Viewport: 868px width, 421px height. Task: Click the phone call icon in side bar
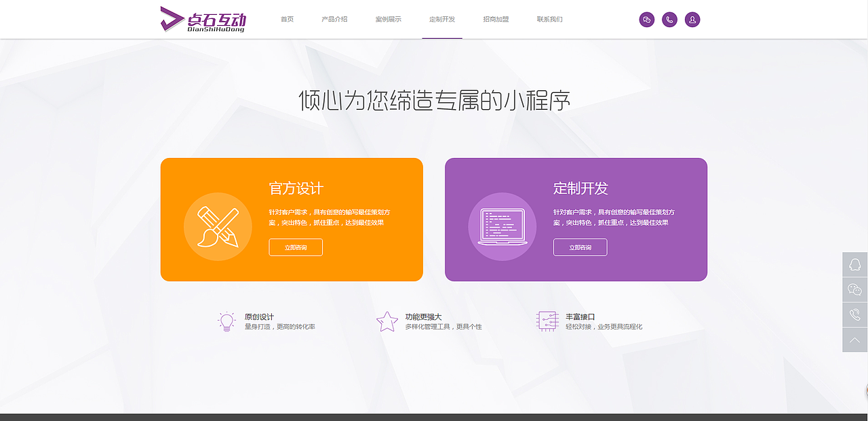[x=855, y=315]
